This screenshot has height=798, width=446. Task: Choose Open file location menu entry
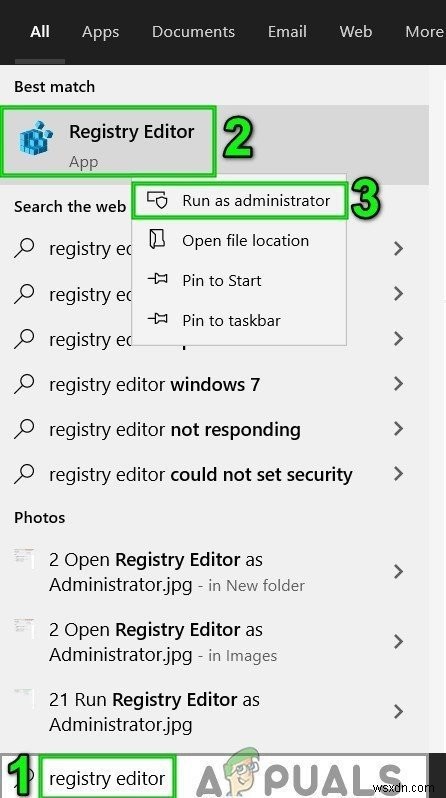coord(239,240)
